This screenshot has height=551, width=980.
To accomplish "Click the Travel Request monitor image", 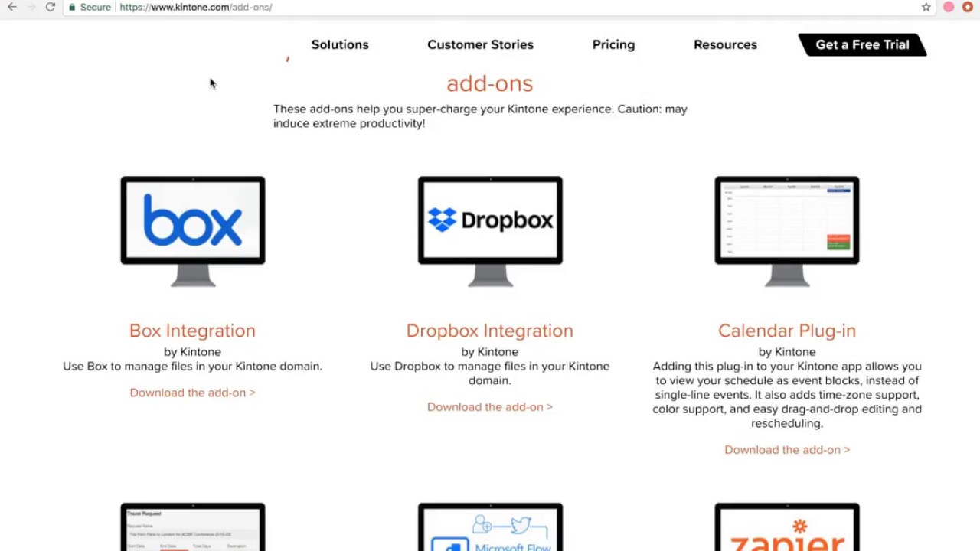I will [x=193, y=527].
